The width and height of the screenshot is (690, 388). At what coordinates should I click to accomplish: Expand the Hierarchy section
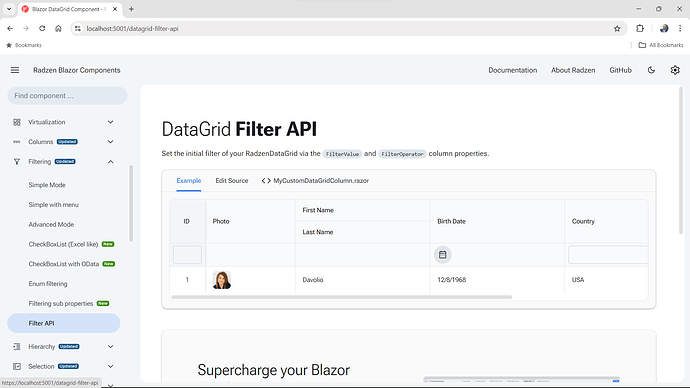click(x=110, y=347)
